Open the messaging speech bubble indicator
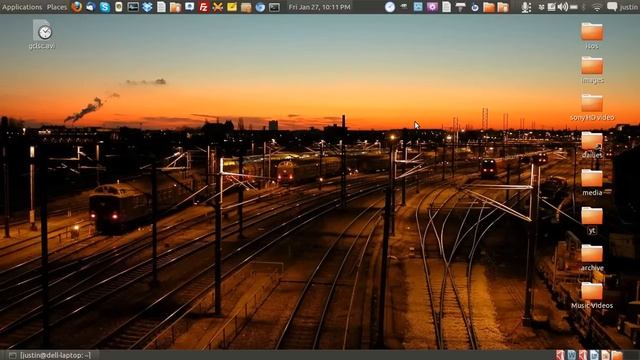Viewport: 640px width, 360px height. (612, 7)
